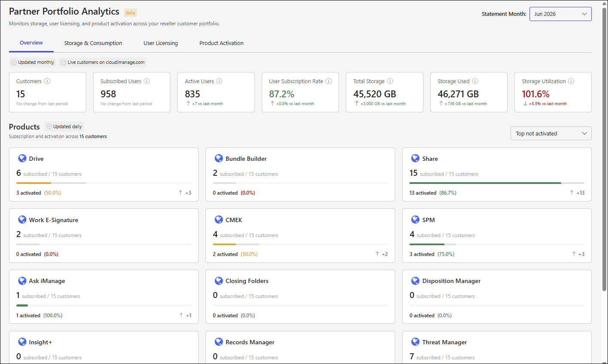Open the User Licensing tab
608x364 pixels.
160,43
